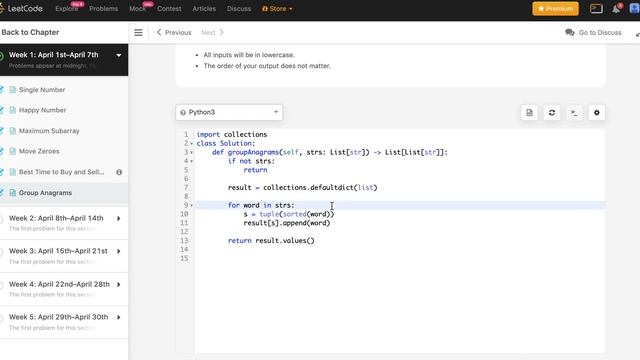640x360 pixels.
Task: Open the notifications bell
Action: coord(616,9)
